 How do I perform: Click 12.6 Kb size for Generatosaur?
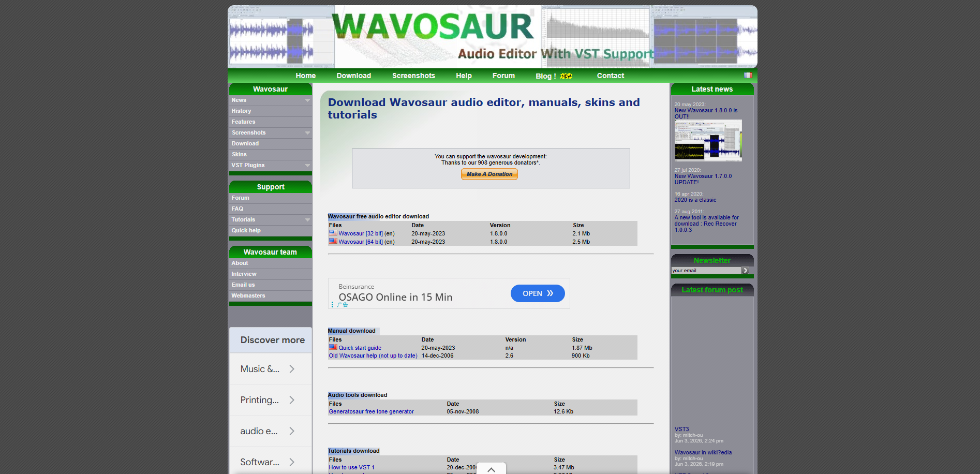[x=563, y=411]
